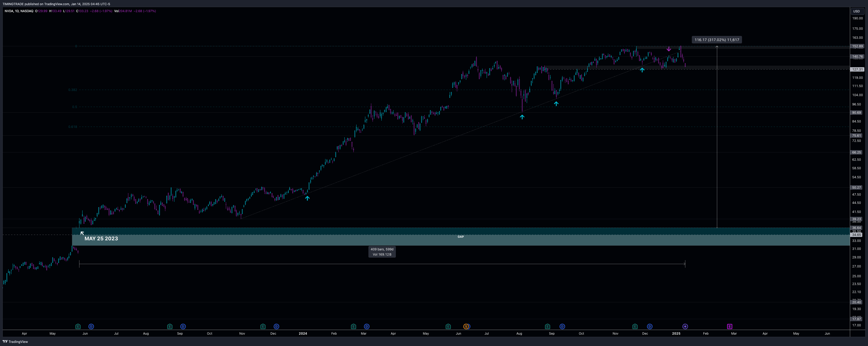Select the dividend icon for December 2023
The image size is (868, 346).
[276, 326]
